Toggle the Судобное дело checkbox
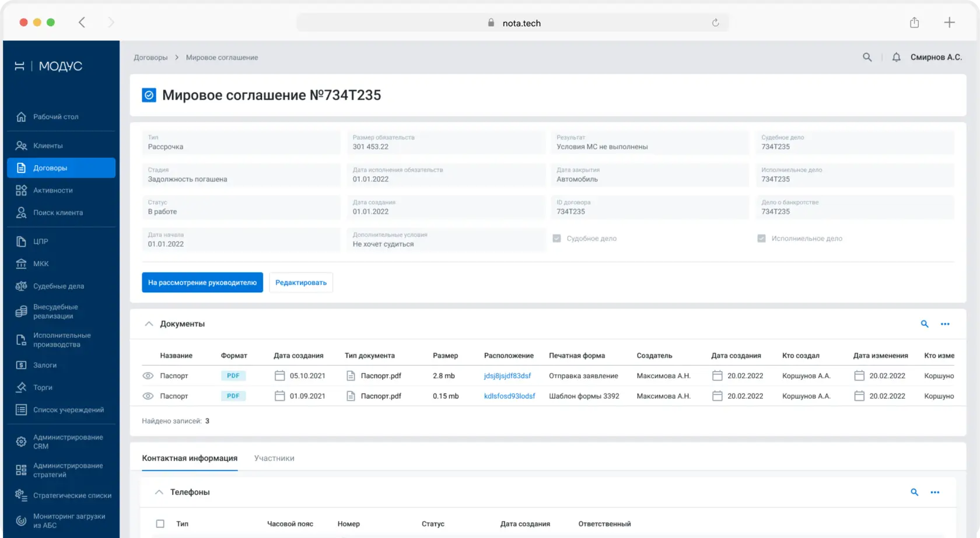This screenshot has width=980, height=538. coord(556,239)
